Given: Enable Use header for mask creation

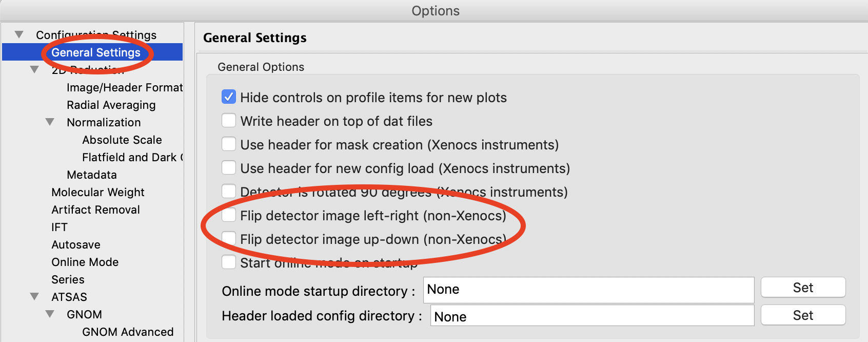Looking at the screenshot, I should (x=229, y=144).
